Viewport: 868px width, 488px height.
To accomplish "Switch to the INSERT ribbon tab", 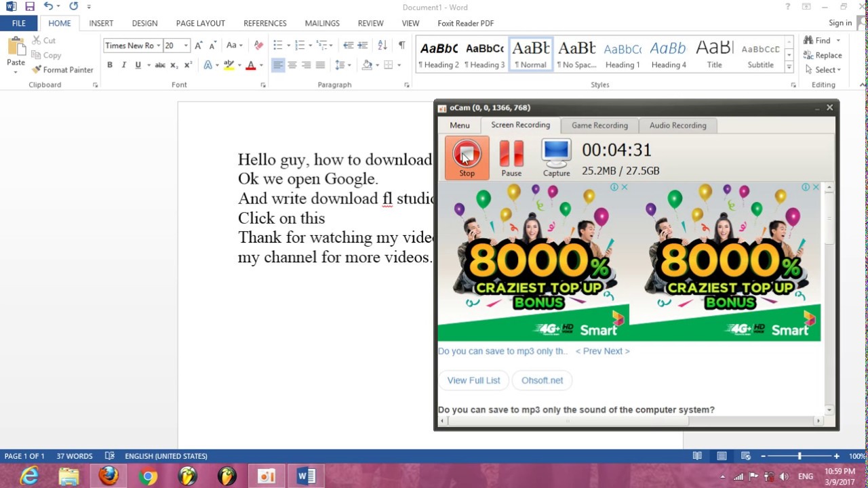I will click(101, 23).
